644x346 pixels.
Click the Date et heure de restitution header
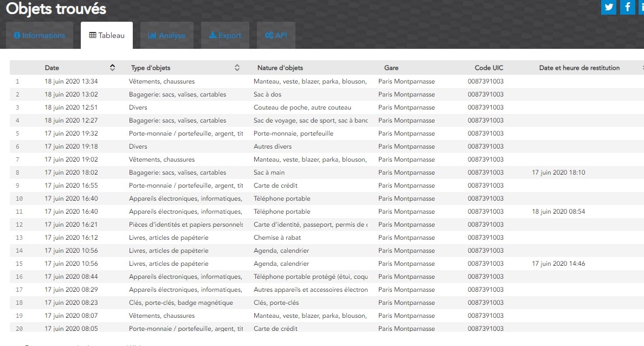[x=579, y=68]
